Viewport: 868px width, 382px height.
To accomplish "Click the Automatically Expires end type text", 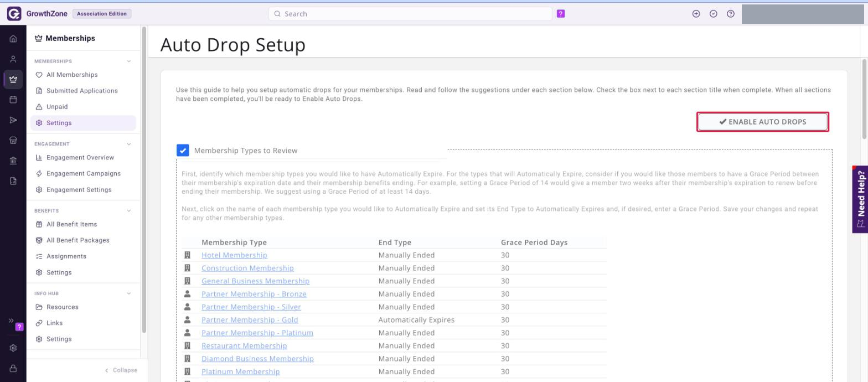I will (x=416, y=320).
